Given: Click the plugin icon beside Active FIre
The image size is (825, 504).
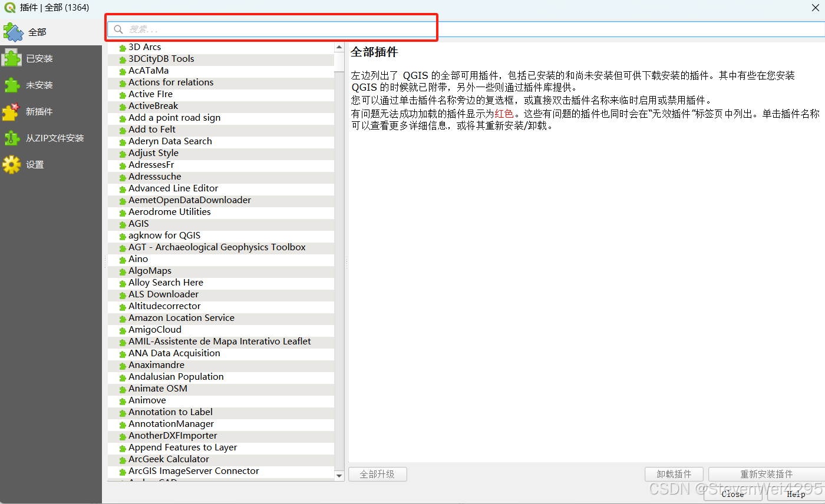Looking at the screenshot, I should (x=123, y=95).
